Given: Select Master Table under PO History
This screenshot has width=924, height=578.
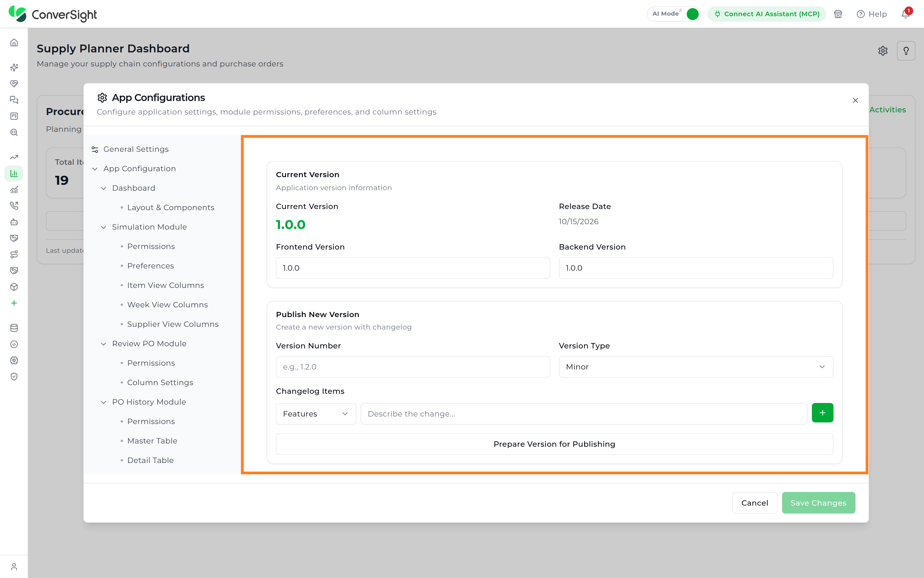Looking at the screenshot, I should 152,441.
